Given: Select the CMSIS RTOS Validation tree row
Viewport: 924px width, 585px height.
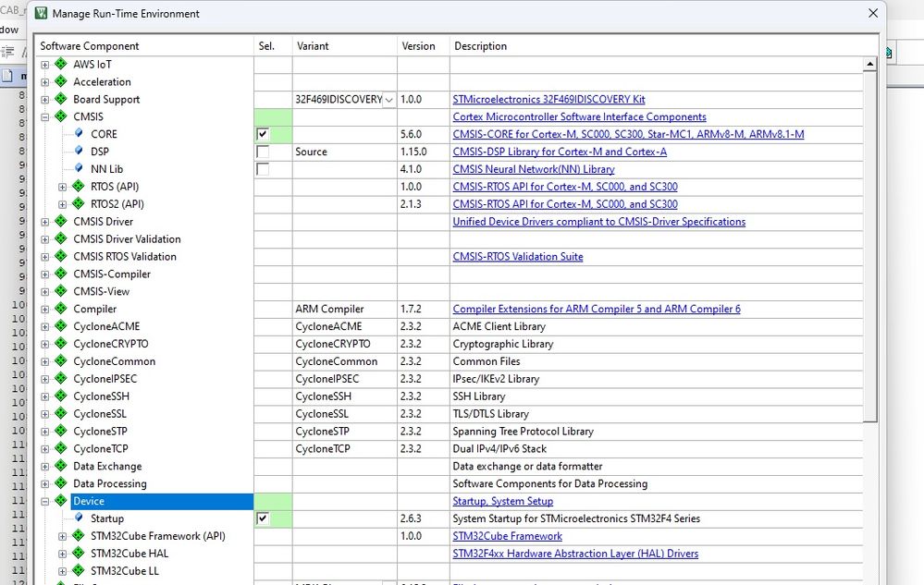Looking at the screenshot, I should pos(124,257).
